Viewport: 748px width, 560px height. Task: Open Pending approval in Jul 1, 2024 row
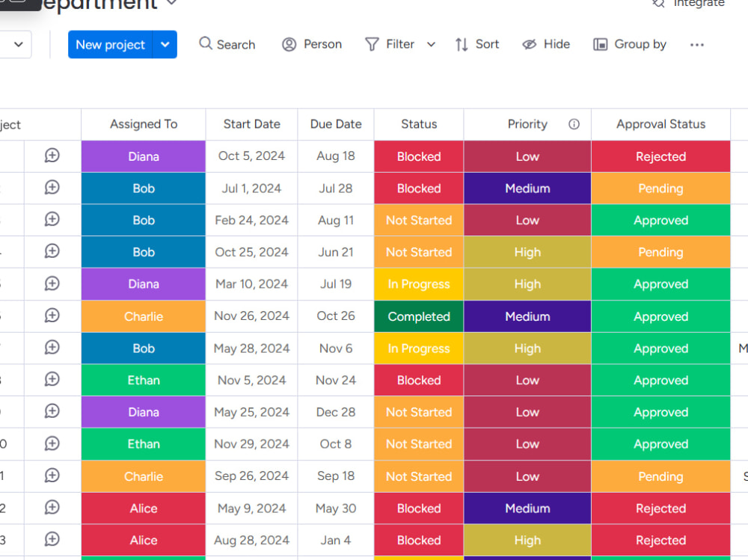coord(660,188)
